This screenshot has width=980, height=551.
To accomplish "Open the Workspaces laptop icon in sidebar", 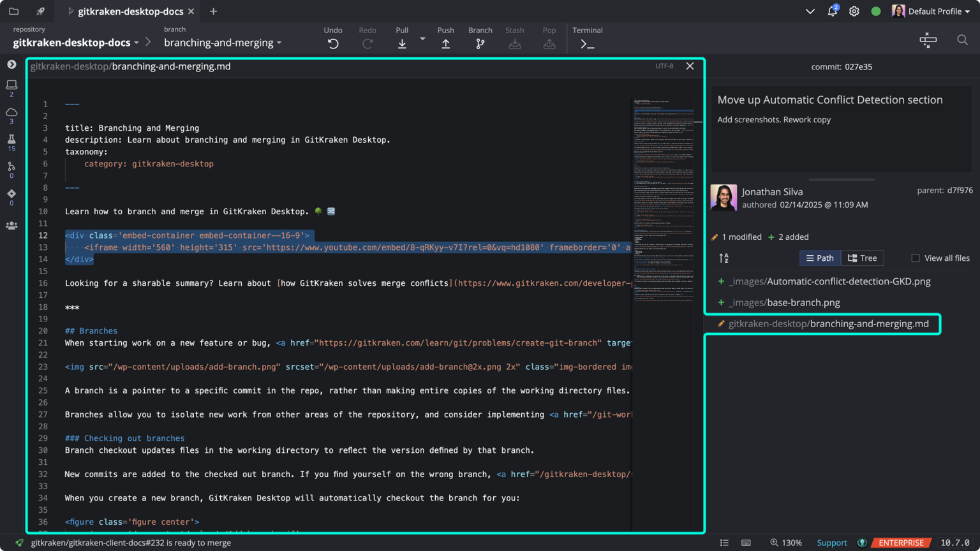I will [x=11, y=84].
